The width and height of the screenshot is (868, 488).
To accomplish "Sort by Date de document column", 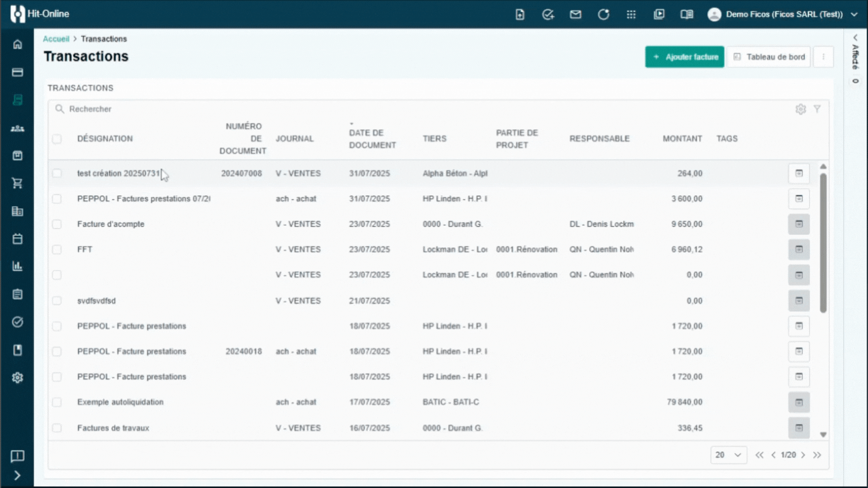I will (372, 139).
